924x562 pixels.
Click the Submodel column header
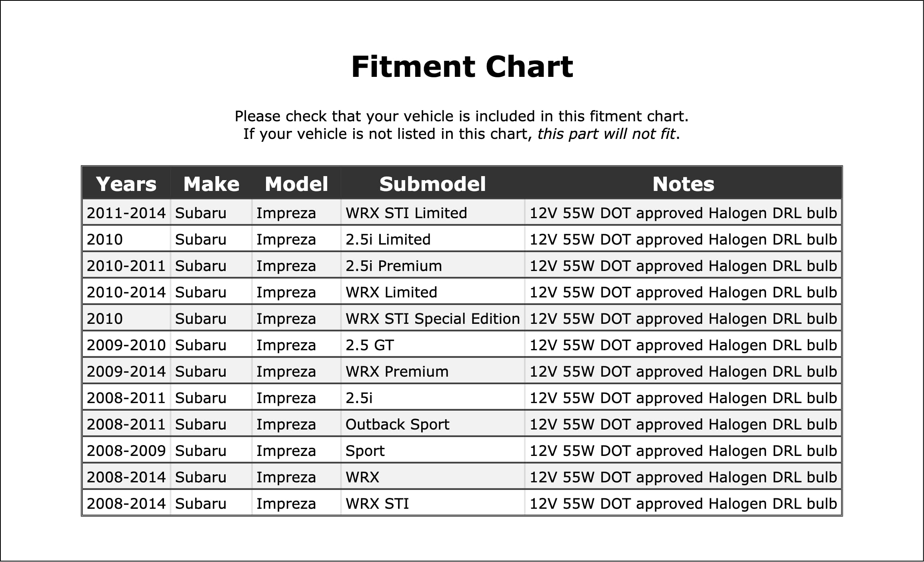click(x=432, y=184)
